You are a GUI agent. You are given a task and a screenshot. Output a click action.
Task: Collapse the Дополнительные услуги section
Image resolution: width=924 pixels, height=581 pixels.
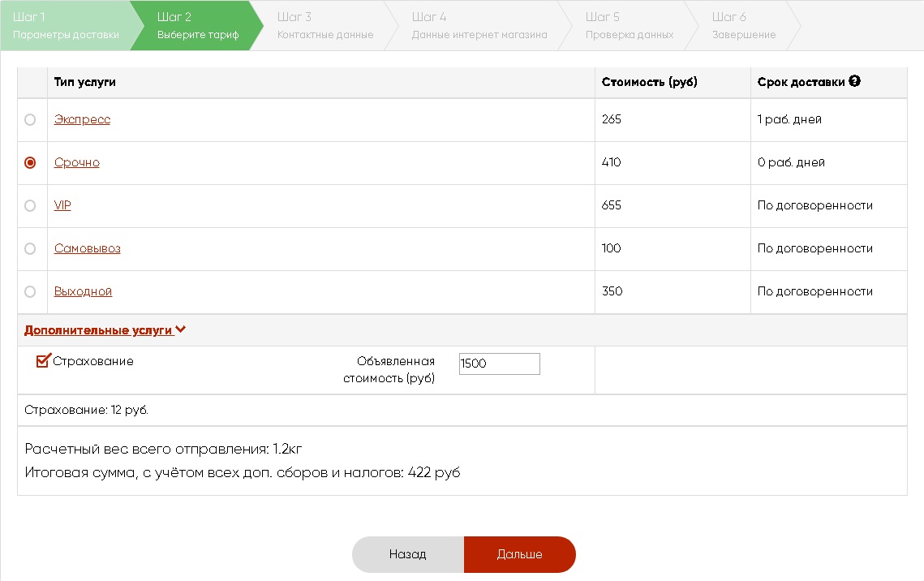[x=105, y=330]
